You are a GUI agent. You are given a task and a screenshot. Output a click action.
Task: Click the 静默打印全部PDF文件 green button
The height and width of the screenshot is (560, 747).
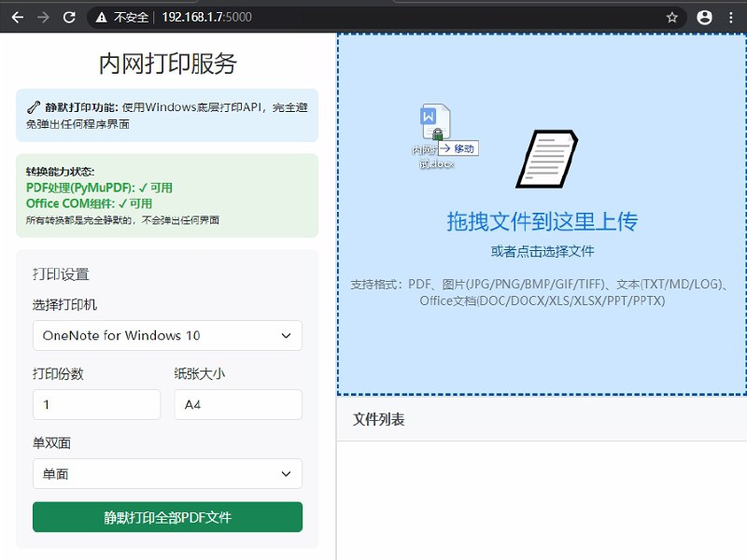(x=166, y=516)
